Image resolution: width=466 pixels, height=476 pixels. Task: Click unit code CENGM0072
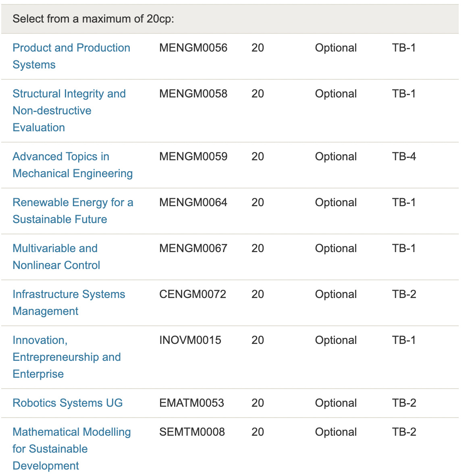193,294
